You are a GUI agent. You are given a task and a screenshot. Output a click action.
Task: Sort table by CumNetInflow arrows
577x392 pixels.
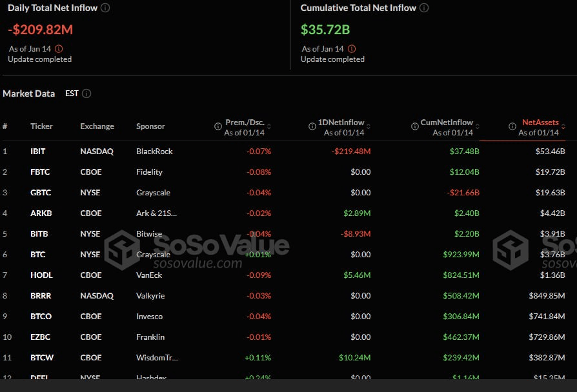click(477, 126)
